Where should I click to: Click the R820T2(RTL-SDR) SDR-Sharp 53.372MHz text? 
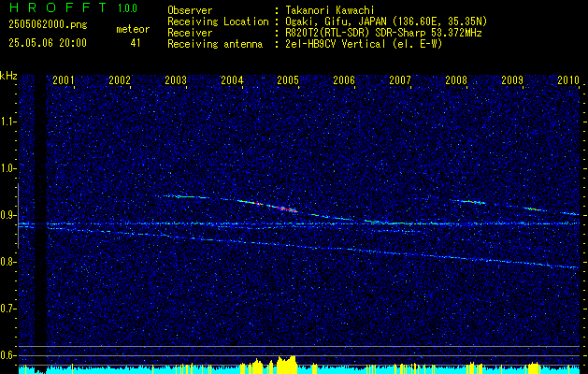(x=383, y=33)
